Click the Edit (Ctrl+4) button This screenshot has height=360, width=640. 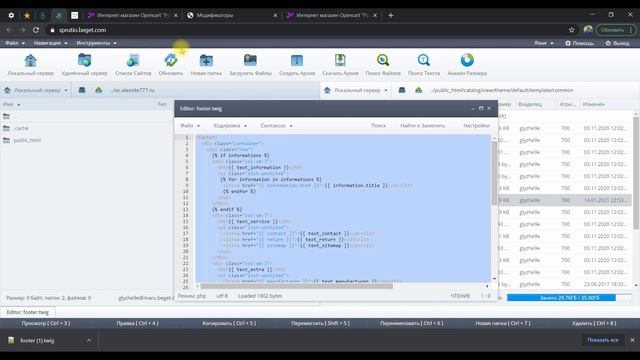[x=137, y=323]
